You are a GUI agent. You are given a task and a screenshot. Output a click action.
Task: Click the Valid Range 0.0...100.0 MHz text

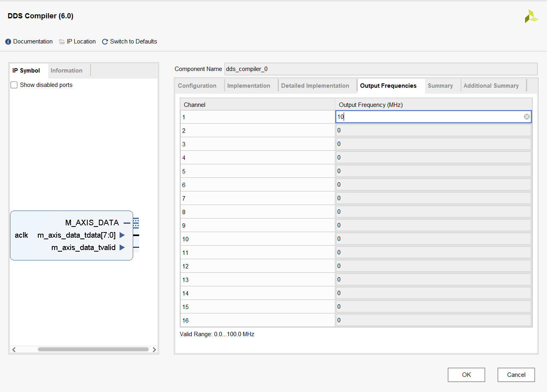click(x=217, y=334)
